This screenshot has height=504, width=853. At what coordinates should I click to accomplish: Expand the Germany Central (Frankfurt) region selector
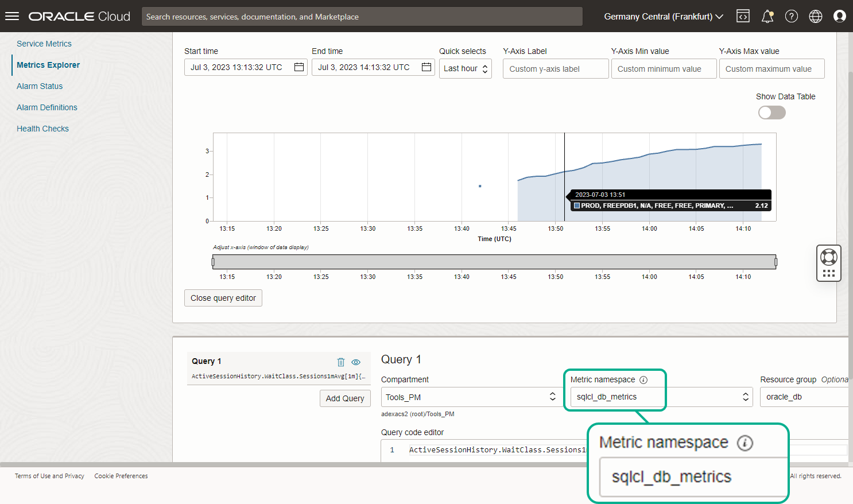[664, 16]
